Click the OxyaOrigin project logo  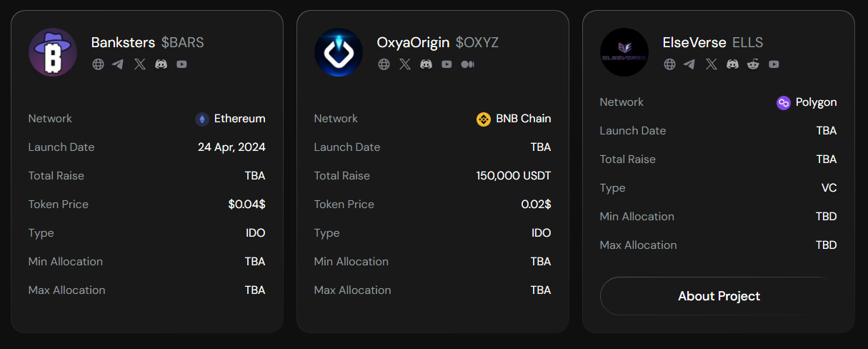pos(339,52)
